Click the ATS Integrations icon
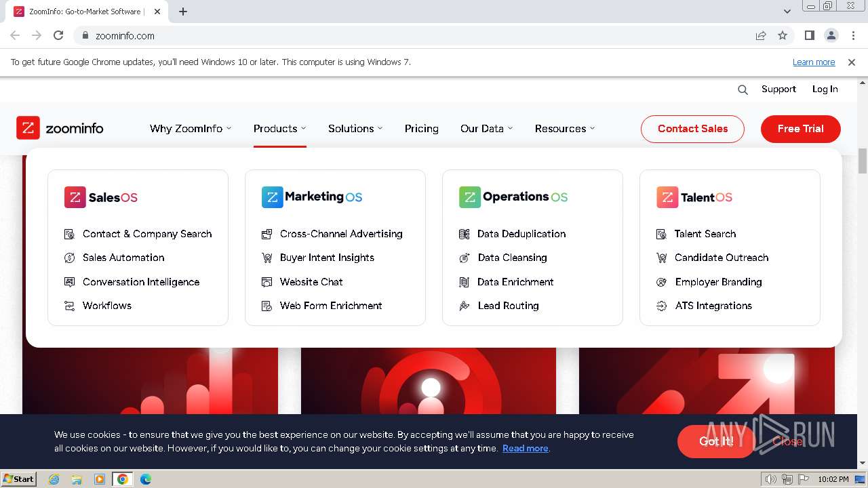 (661, 306)
